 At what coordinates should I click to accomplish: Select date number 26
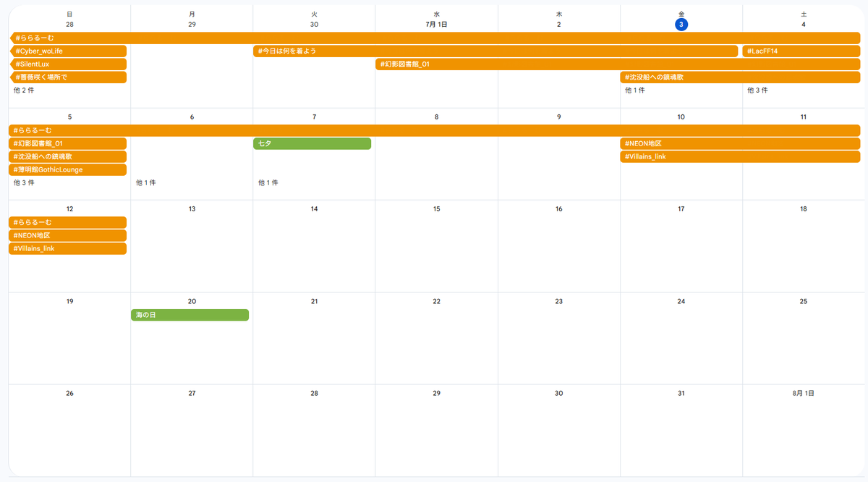coord(69,394)
